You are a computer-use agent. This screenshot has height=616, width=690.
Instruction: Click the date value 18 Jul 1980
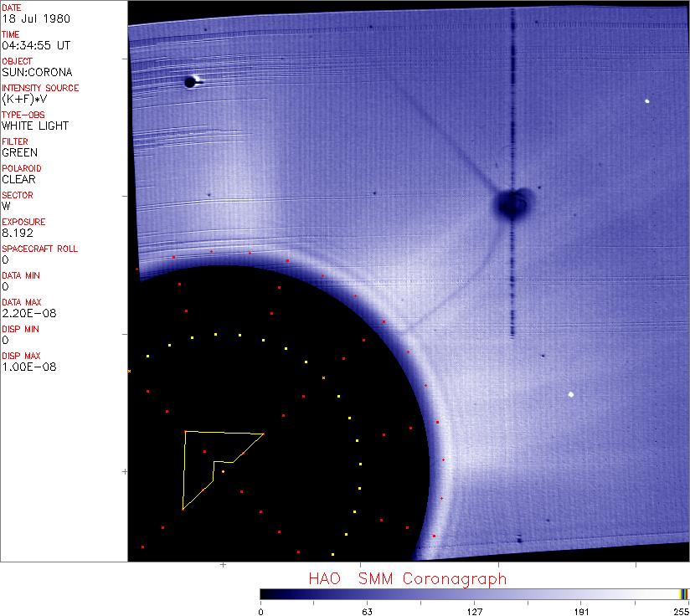click(x=25, y=18)
